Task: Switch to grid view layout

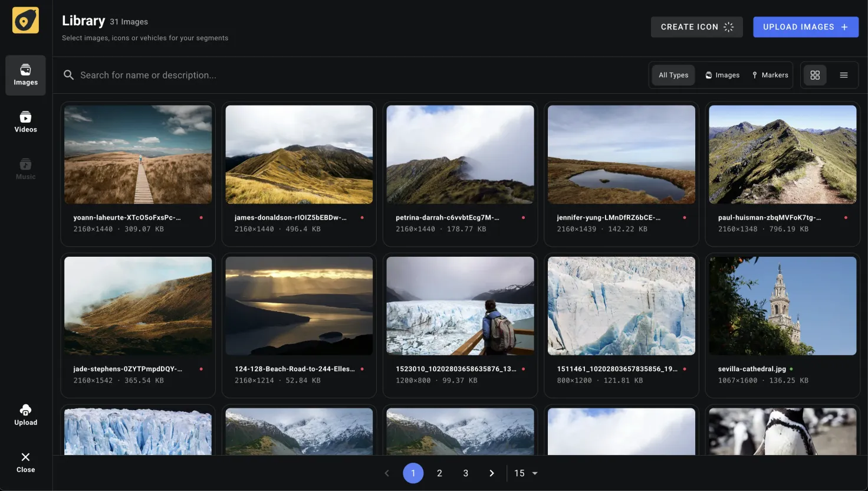Action: [x=815, y=75]
